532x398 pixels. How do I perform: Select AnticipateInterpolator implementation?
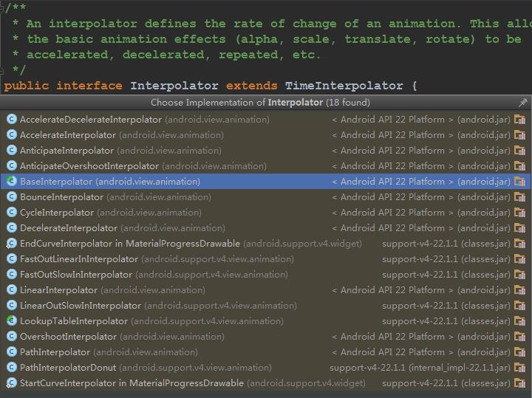pyautogui.click(x=66, y=151)
